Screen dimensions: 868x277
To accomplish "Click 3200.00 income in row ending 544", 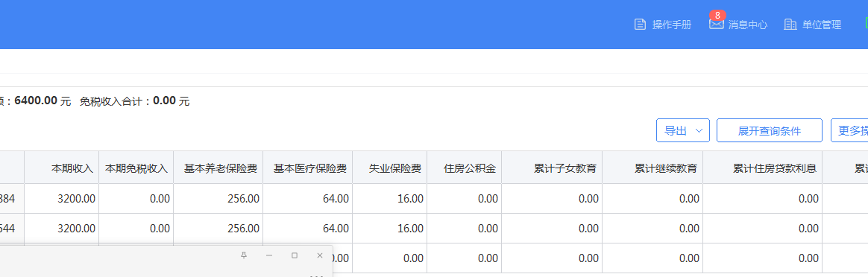I will pos(76,229).
